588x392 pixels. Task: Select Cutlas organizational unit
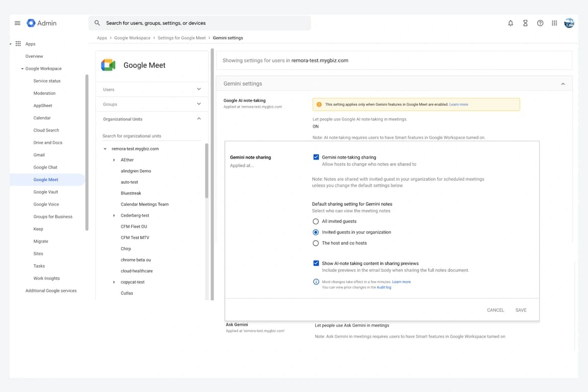point(127,294)
